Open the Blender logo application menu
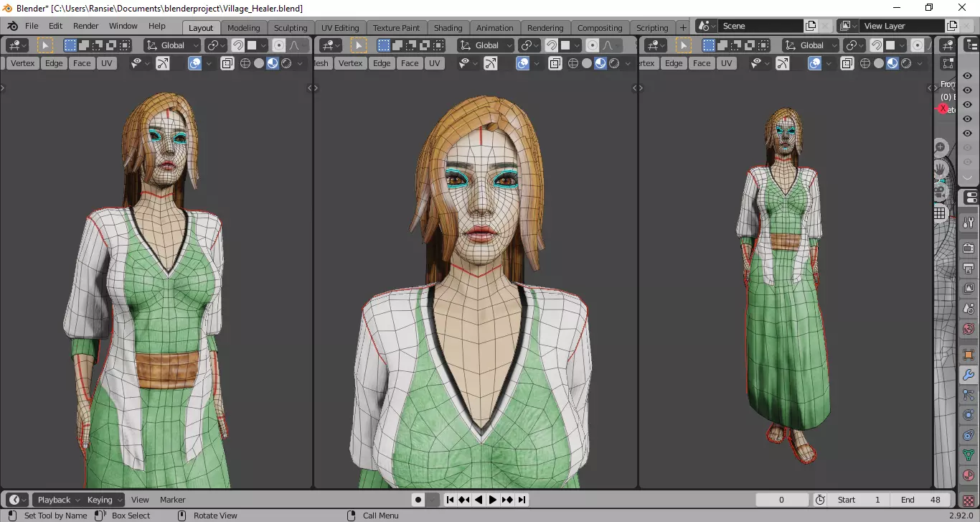 [11, 26]
